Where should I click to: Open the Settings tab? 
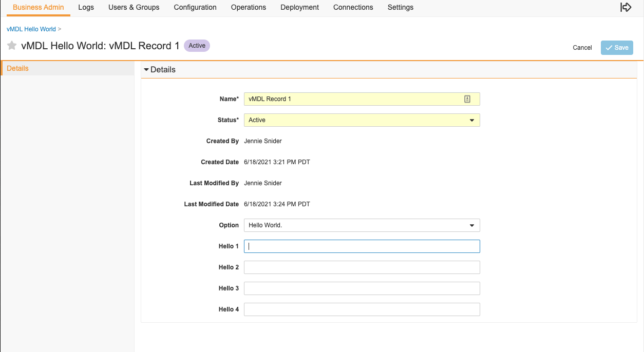(400, 7)
